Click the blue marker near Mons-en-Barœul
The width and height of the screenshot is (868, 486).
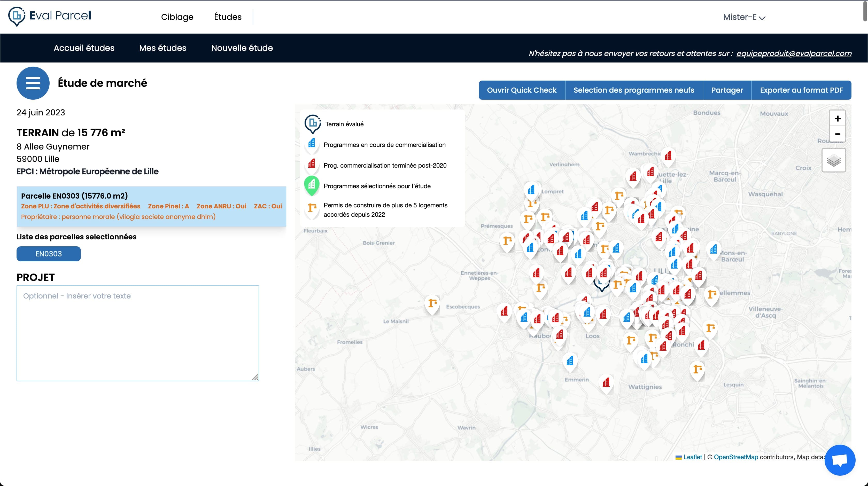(713, 250)
